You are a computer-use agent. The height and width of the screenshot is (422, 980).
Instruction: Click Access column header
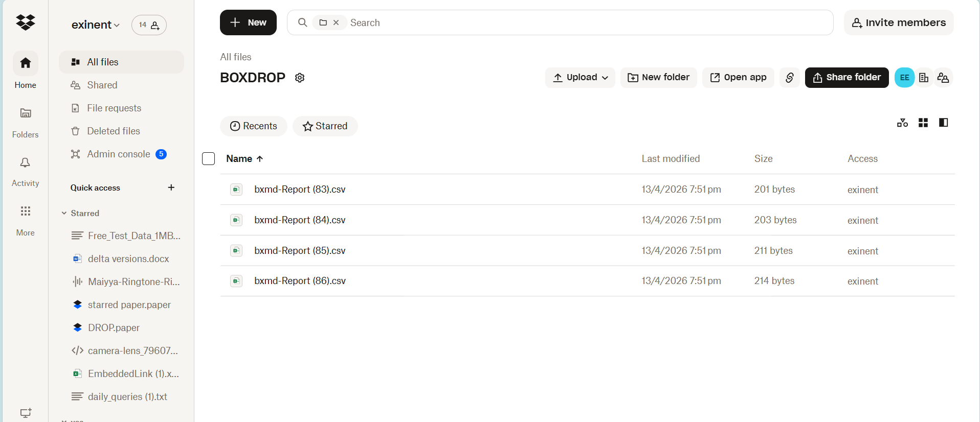click(x=862, y=159)
